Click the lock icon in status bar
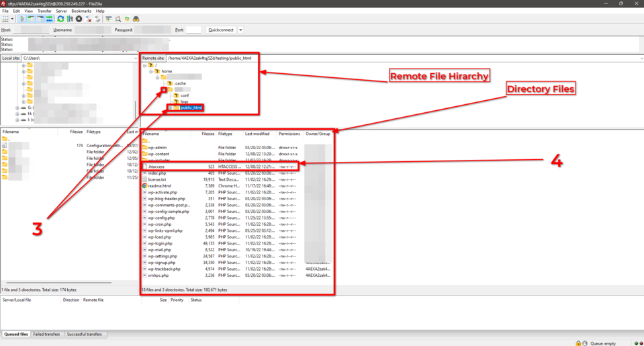The image size is (644, 346). (578, 343)
